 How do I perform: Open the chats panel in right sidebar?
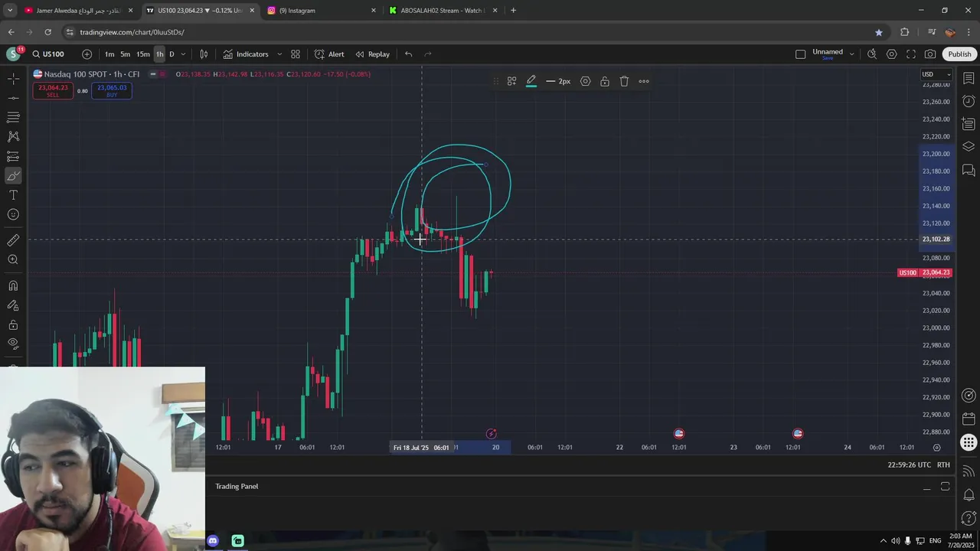969,169
